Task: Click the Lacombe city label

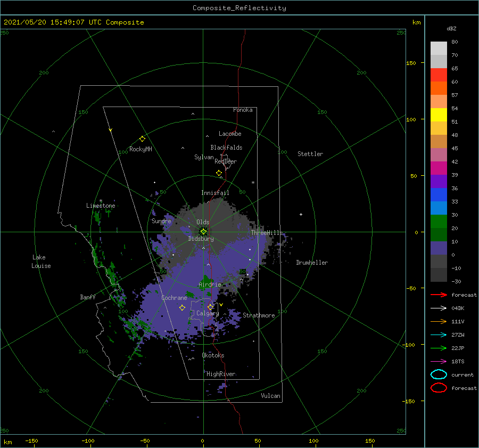Action: coord(230,134)
